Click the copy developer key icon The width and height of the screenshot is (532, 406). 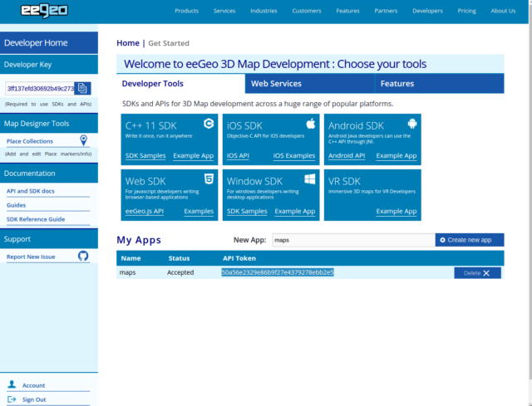pyautogui.click(x=83, y=88)
